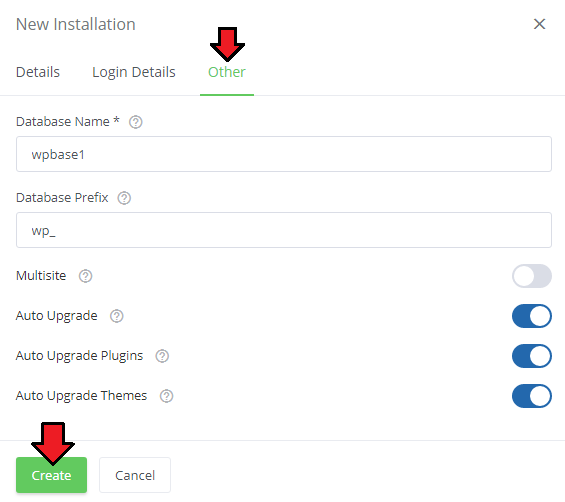Click the help icon for Auto Upgrade Plugins
565x502 pixels.
point(162,356)
